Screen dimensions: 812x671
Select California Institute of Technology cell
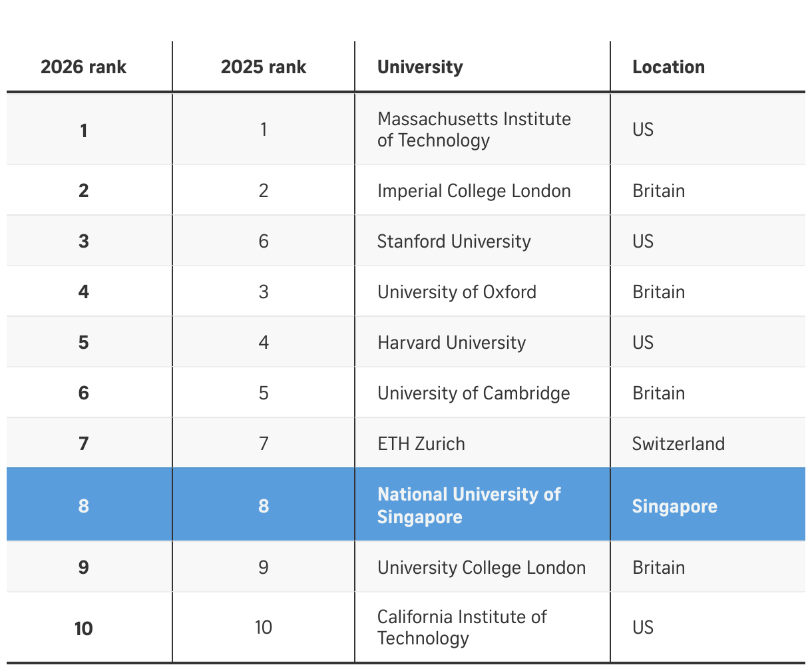tap(462, 627)
